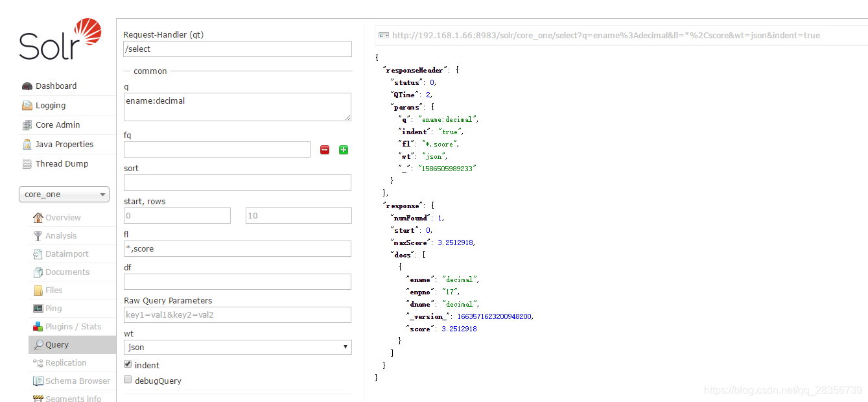This screenshot has height=402, width=868.
Task: Click the start field showing 0
Action: (x=177, y=215)
